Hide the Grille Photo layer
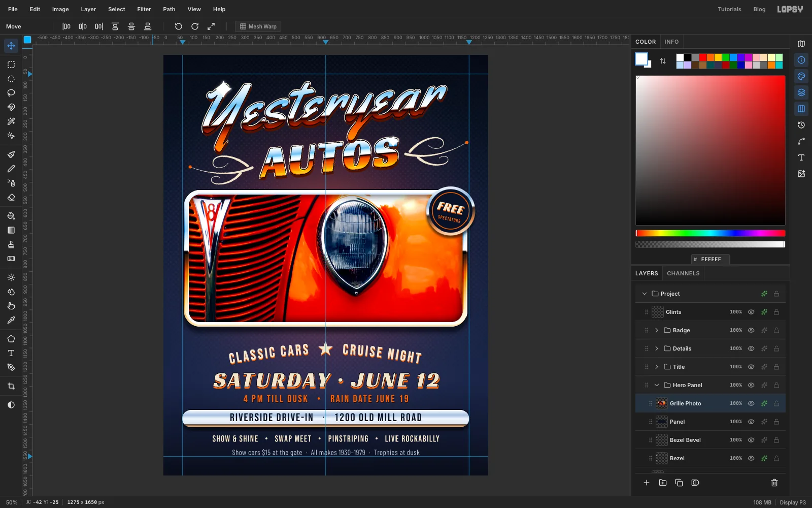The image size is (812, 508). (x=751, y=403)
